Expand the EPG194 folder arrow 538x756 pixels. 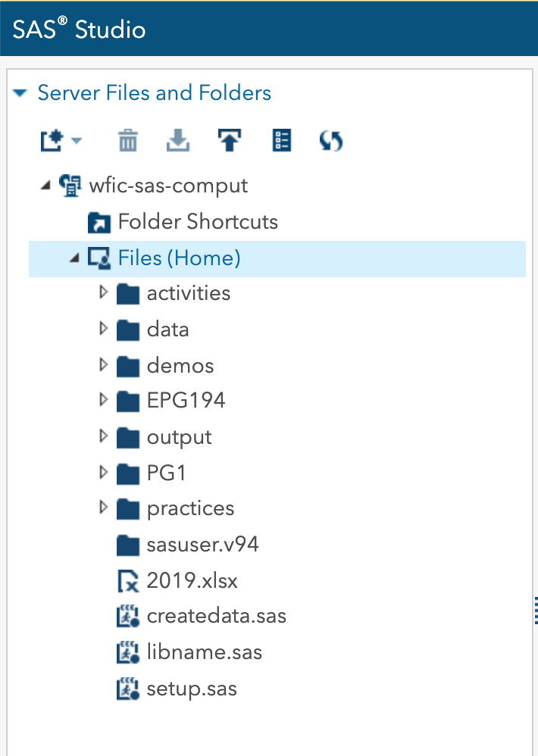tap(104, 399)
